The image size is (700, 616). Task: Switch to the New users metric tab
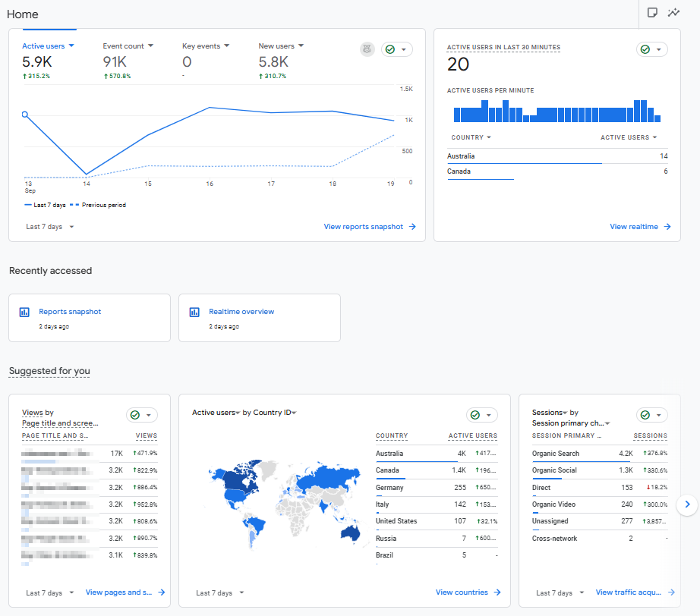[280, 46]
